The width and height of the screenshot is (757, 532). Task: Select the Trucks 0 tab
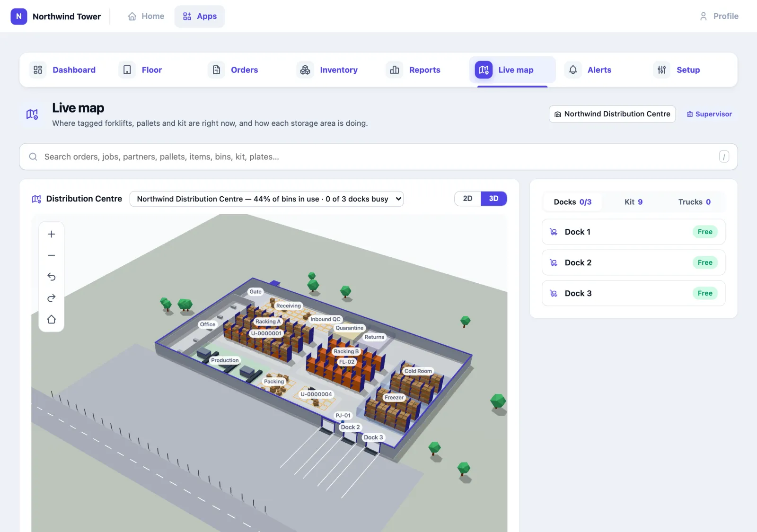click(695, 202)
